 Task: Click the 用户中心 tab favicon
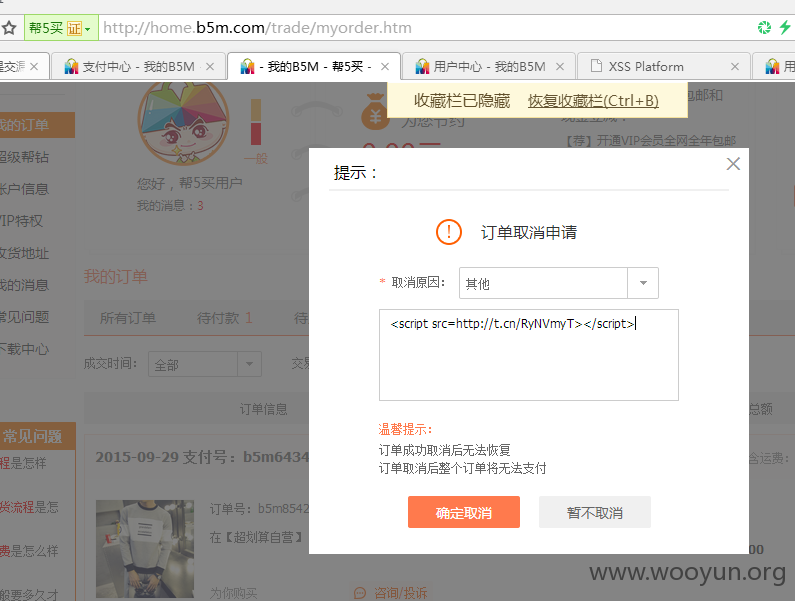[x=422, y=66]
